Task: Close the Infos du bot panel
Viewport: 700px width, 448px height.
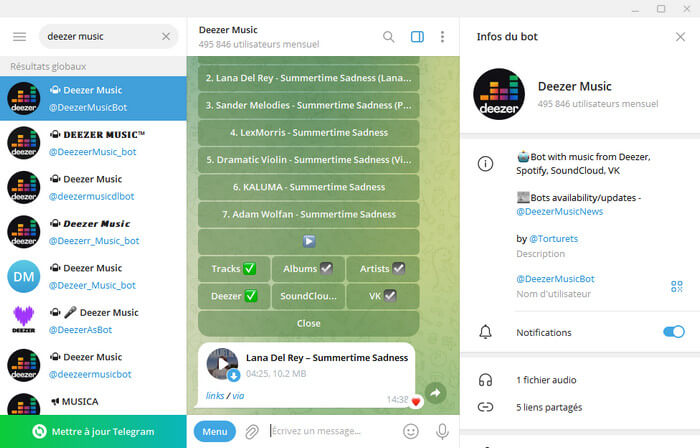Action: click(x=680, y=37)
